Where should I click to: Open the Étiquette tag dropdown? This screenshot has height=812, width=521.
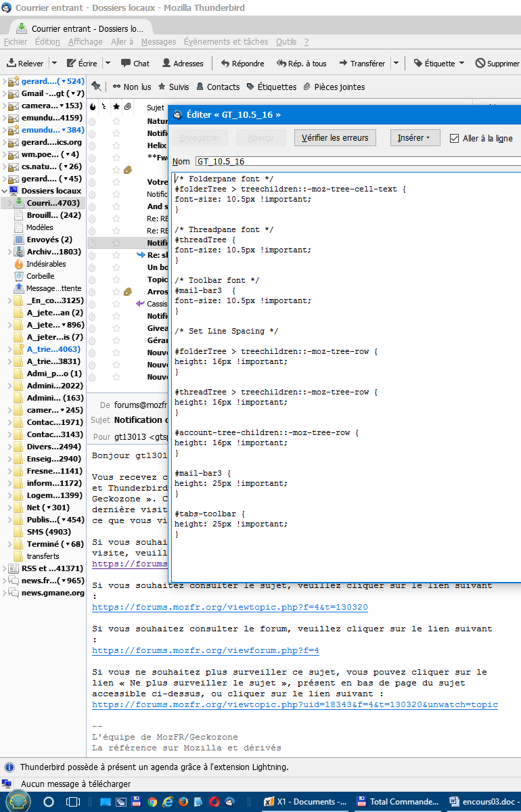click(x=439, y=63)
